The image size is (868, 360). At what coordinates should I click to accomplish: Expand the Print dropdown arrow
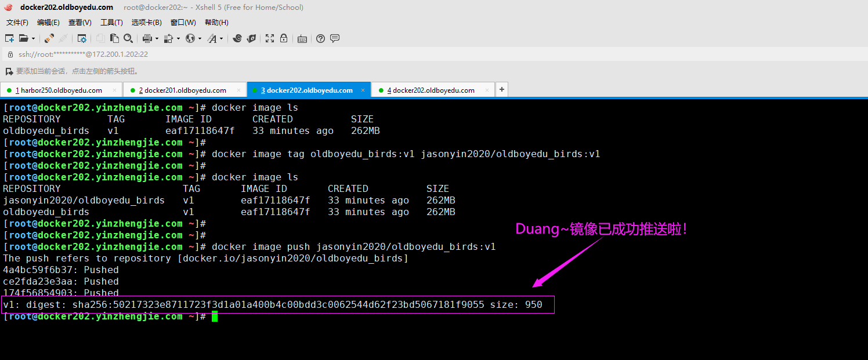pyautogui.click(x=157, y=39)
